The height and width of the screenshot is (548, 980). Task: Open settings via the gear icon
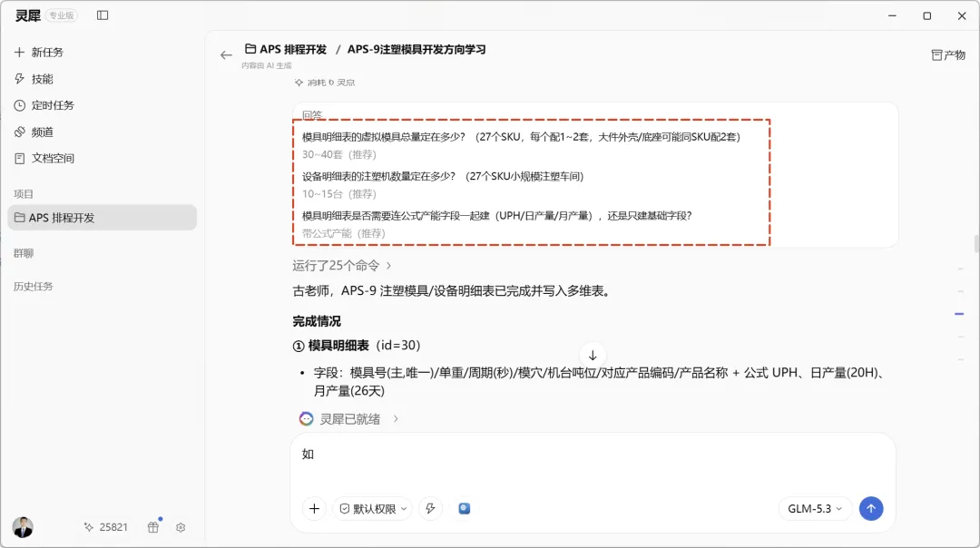pyautogui.click(x=181, y=527)
